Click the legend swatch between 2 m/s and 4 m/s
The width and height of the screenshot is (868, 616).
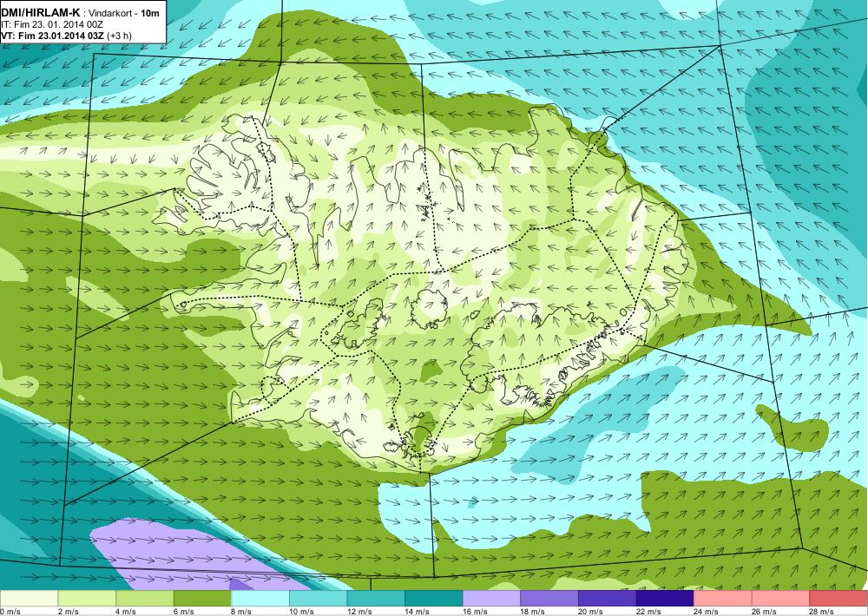87,599
